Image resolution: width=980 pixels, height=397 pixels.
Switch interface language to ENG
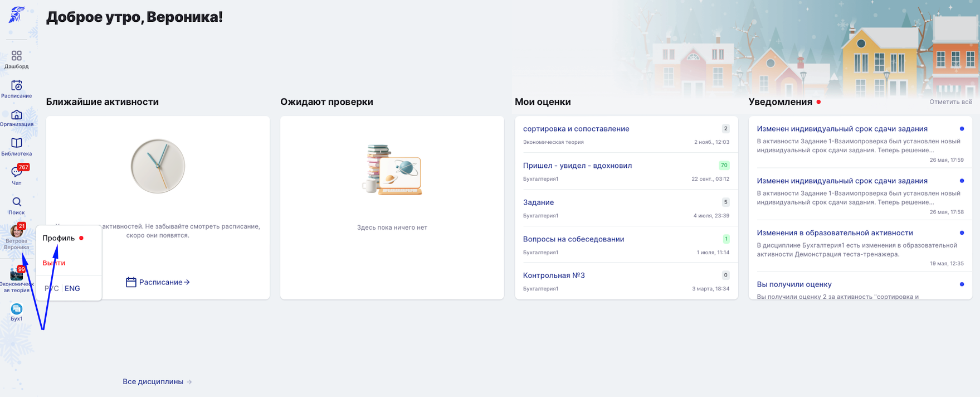(x=72, y=288)
